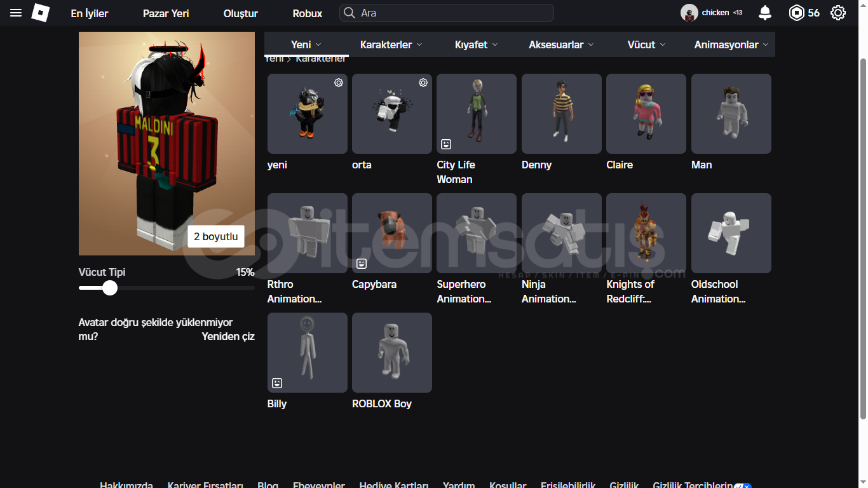Click the Robux balance 56
Screen dimensions: 868x488
tap(814, 13)
